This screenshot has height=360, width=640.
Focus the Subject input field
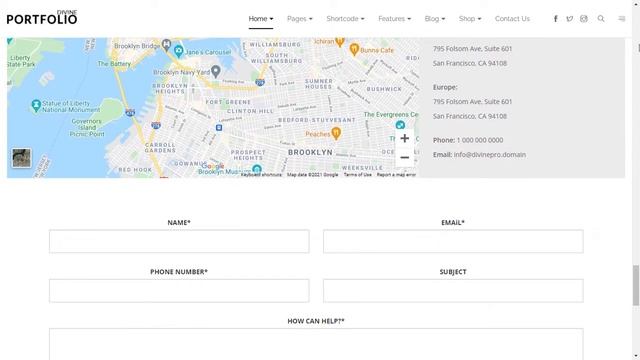(x=453, y=291)
